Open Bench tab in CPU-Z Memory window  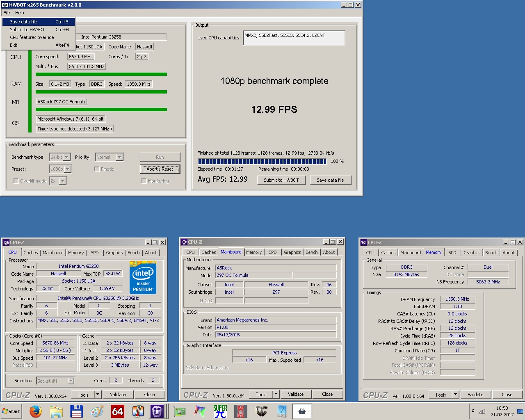tap(491, 253)
